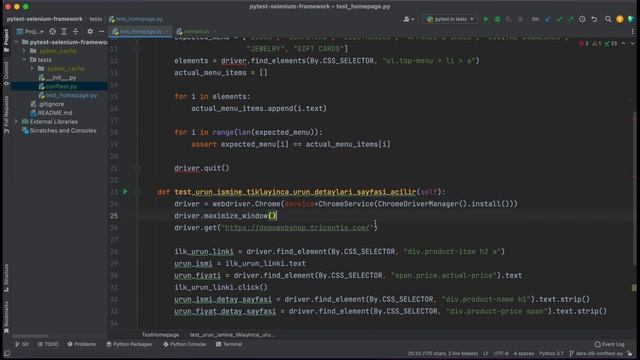Open the Python Console tool window
Viewport: 640px width, 360px height.
coord(184,344)
